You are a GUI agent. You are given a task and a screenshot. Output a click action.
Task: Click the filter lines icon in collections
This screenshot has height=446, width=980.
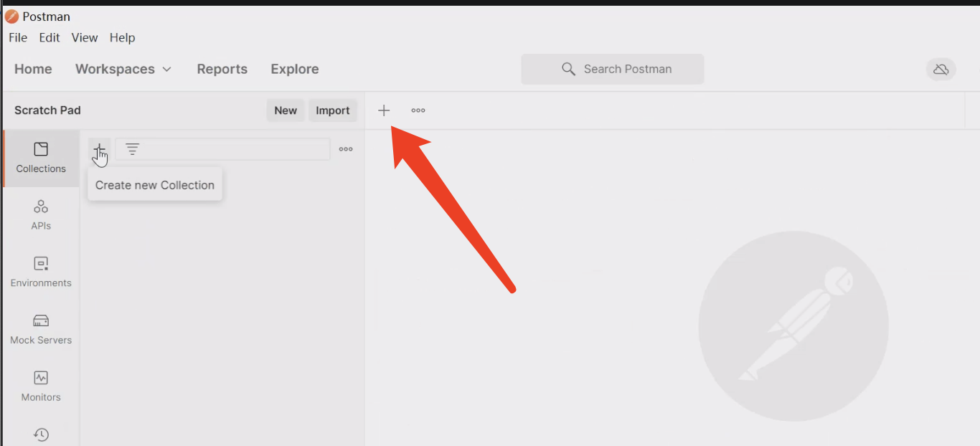click(x=133, y=149)
